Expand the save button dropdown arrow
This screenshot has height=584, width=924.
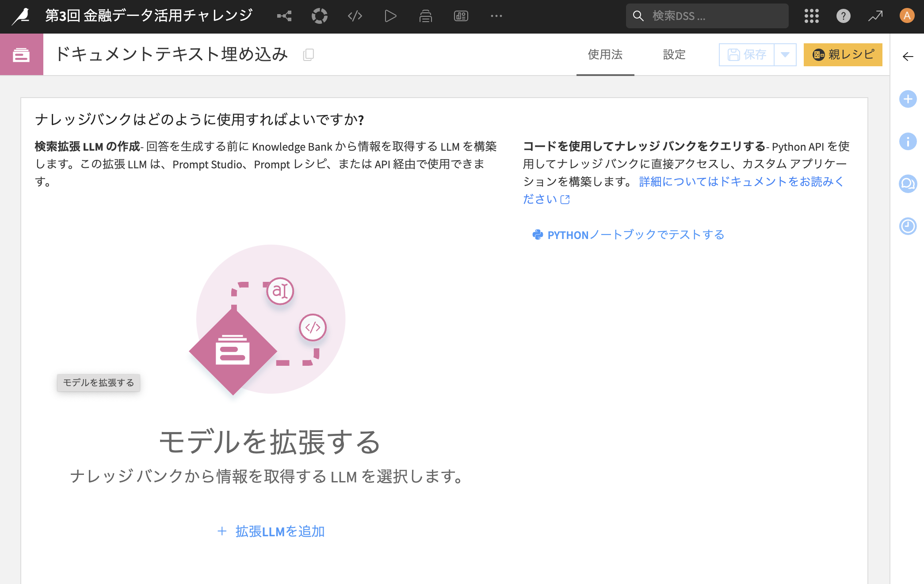[x=785, y=55]
